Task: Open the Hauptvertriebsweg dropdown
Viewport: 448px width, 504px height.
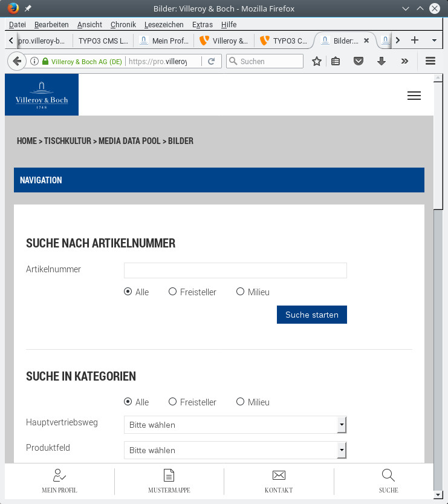Action: coord(235,425)
